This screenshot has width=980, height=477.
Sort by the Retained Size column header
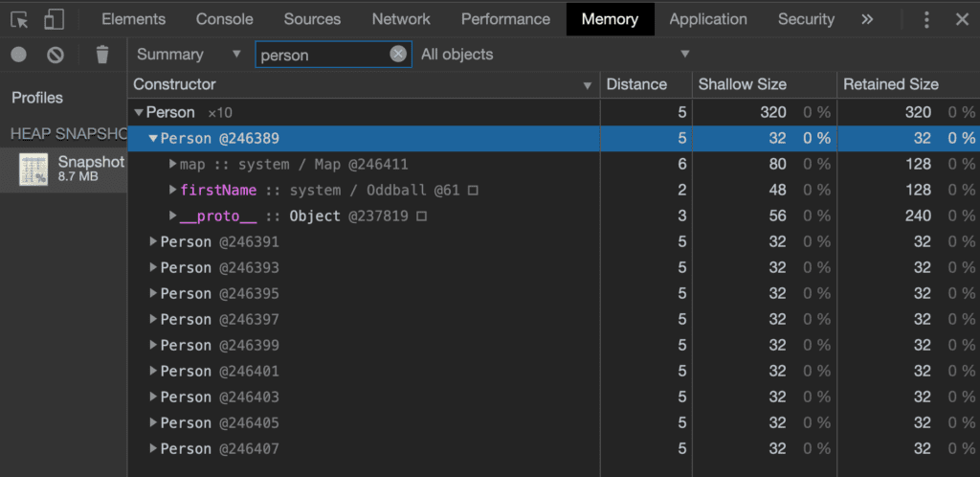(x=890, y=84)
